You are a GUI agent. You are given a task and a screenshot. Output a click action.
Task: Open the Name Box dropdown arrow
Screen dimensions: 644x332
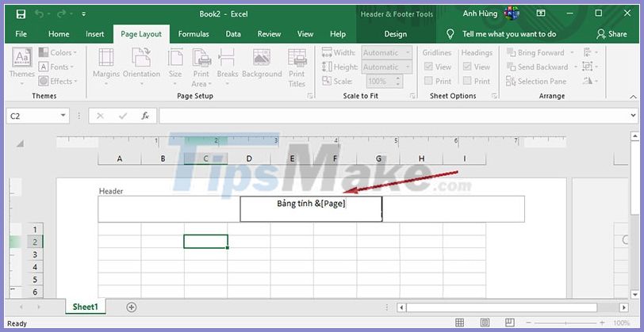[63, 116]
